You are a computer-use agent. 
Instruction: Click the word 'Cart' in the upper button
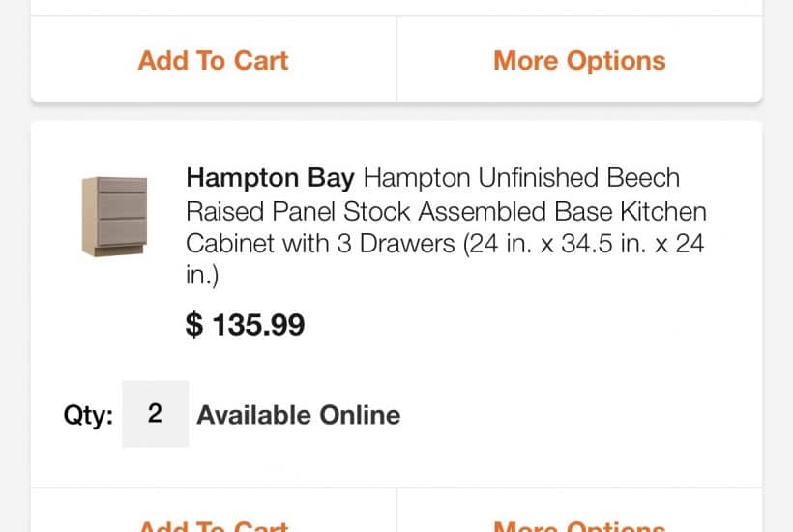(260, 60)
